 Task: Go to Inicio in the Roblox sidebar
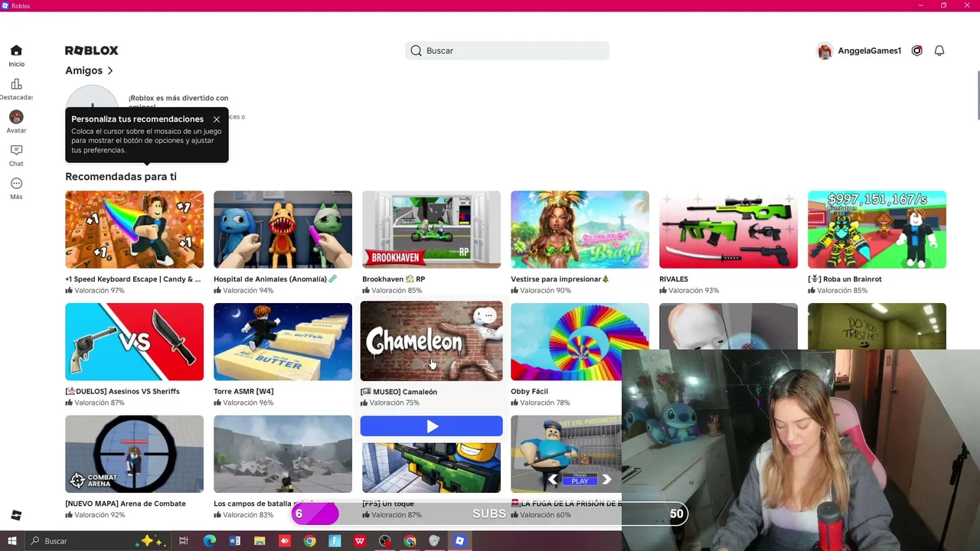(16, 56)
